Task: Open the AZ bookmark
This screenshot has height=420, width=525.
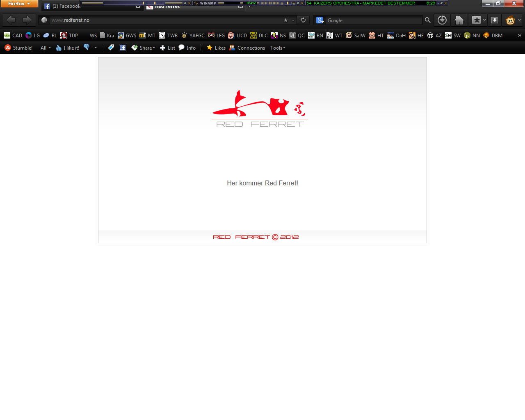Action: point(434,36)
